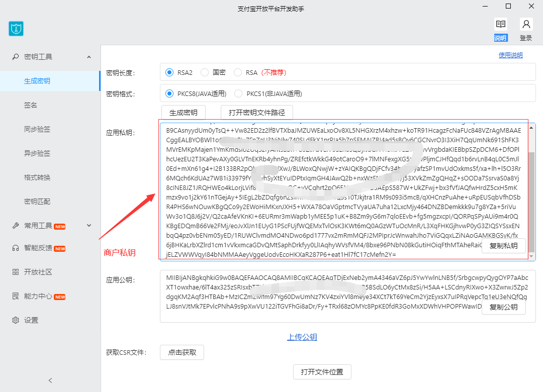This screenshot has height=392, width=543.
Task: Open 智能反馈 headset icon
Action: (x=16, y=248)
